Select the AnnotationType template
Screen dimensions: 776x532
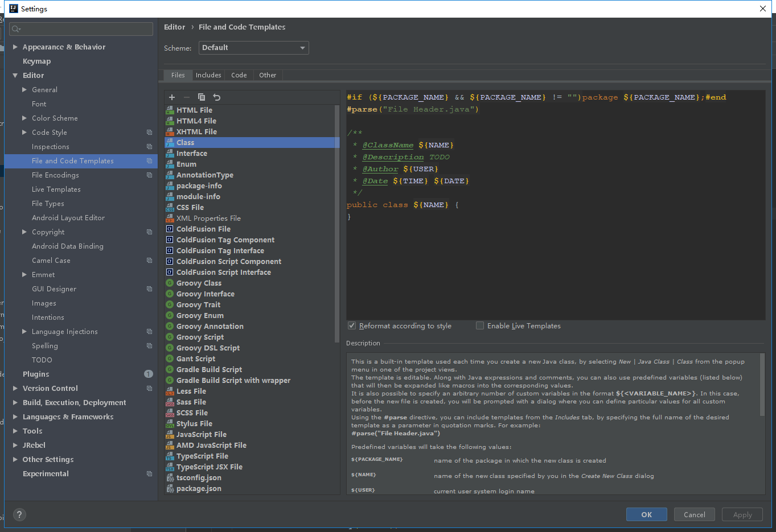click(205, 175)
